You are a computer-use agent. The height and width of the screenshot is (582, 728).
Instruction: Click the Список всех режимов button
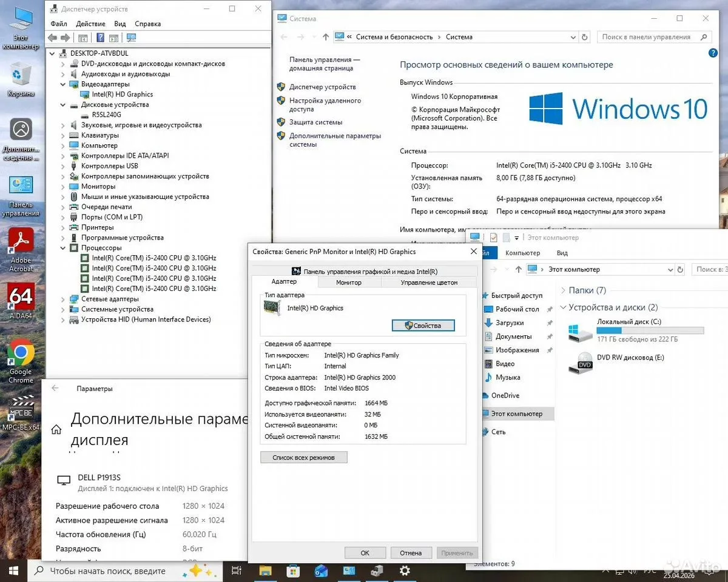(x=304, y=457)
